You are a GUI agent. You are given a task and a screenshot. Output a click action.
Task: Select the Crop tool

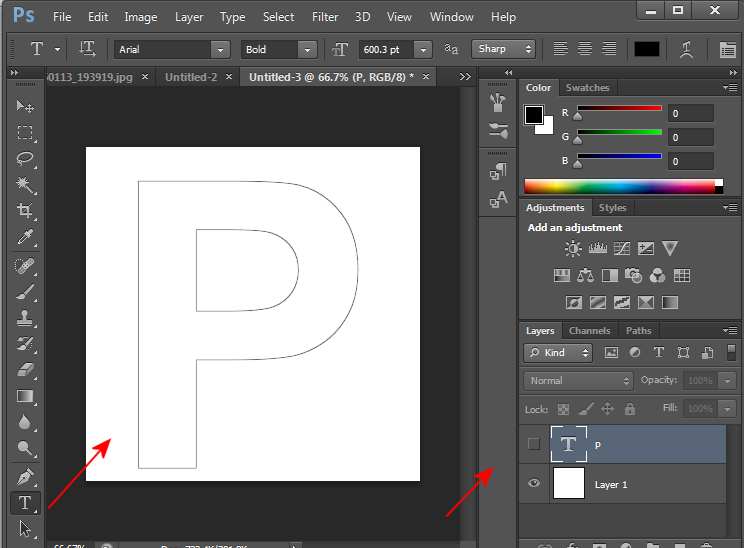[26, 211]
